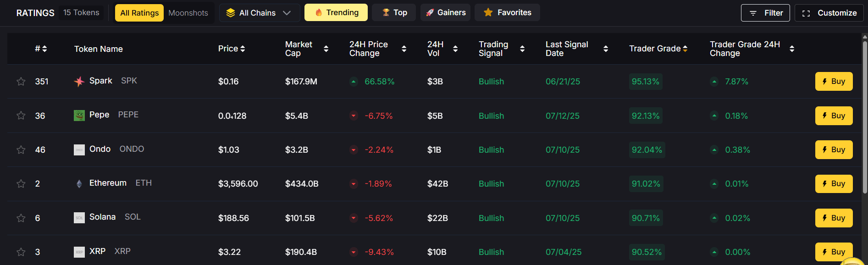868x265 pixels.
Task: Buy Ethereum
Action: click(834, 184)
